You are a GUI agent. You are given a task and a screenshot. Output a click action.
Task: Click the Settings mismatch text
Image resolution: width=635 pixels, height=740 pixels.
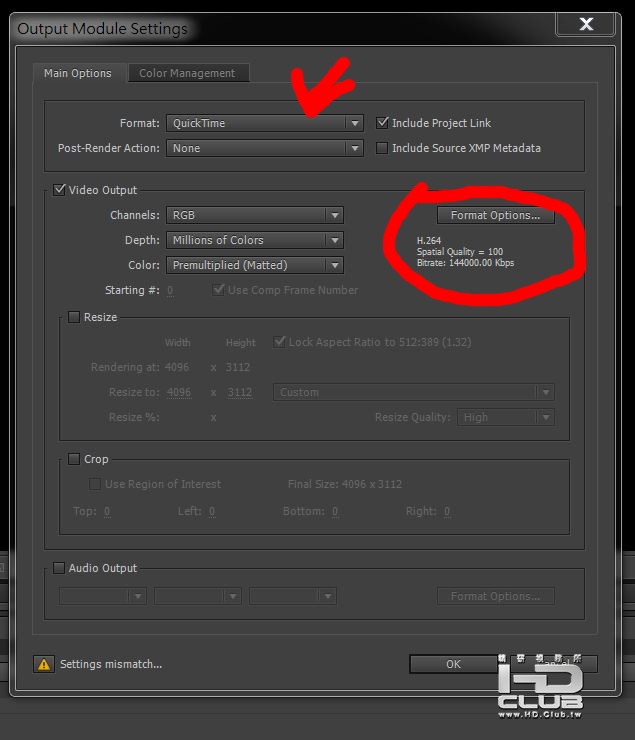(x=111, y=664)
